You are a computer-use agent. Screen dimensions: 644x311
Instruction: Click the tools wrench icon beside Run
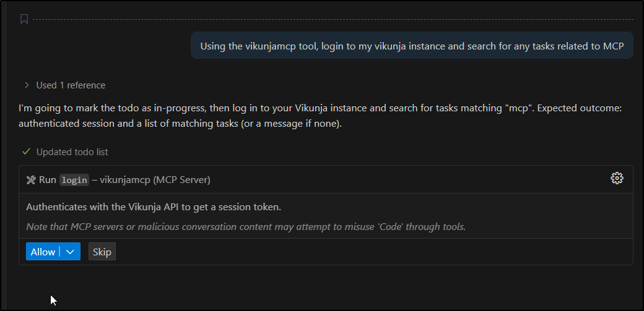pos(31,180)
